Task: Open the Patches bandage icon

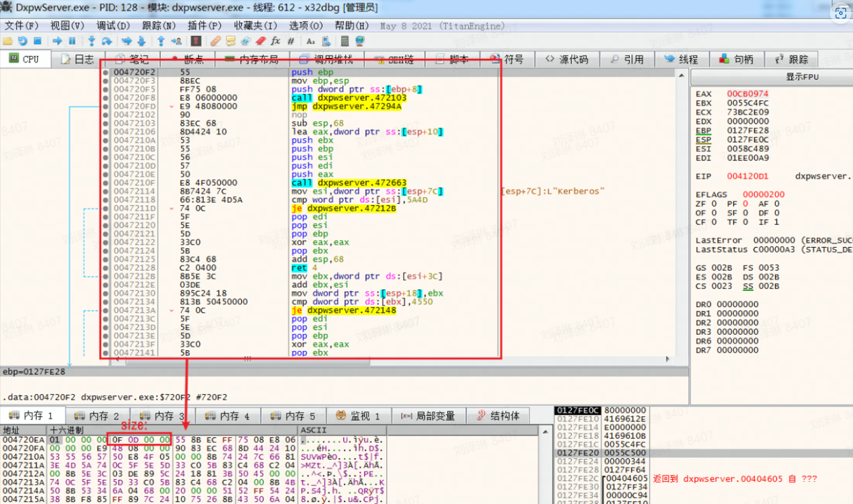Action: coord(216,41)
